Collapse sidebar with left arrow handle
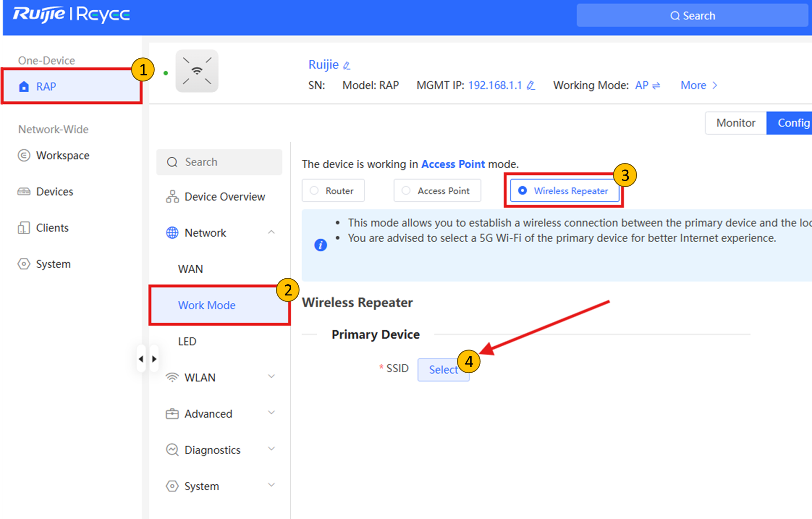Image resolution: width=812 pixels, height=519 pixels. pos(141,359)
